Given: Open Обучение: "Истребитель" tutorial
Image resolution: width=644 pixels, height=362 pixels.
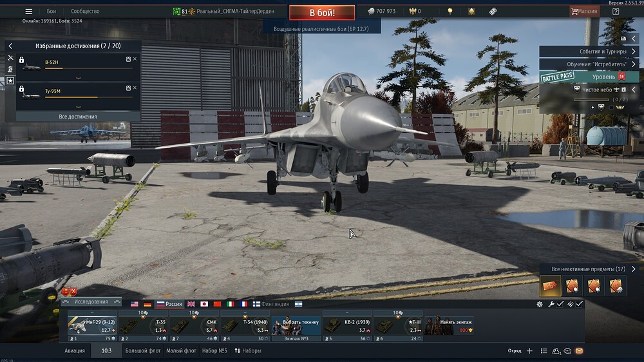Looking at the screenshot, I should click(589, 64).
